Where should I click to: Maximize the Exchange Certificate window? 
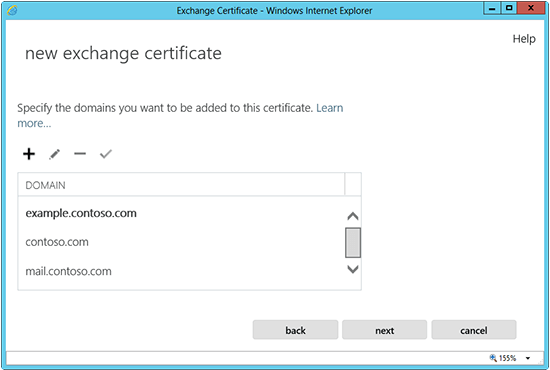coord(509,8)
